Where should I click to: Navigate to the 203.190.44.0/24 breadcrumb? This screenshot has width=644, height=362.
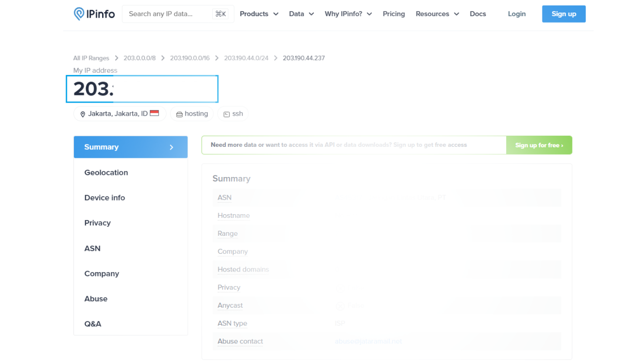click(246, 58)
